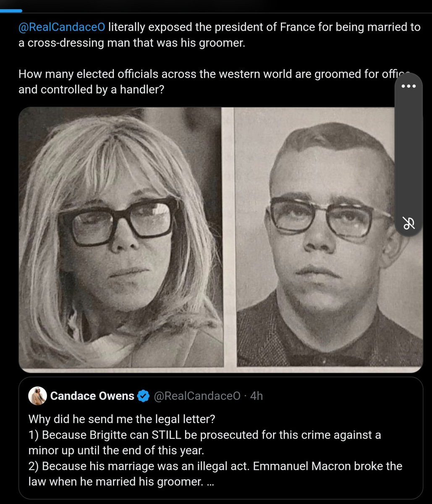432x504 pixels.
Task: Click the Candace Owens display name
Action: [x=92, y=396]
